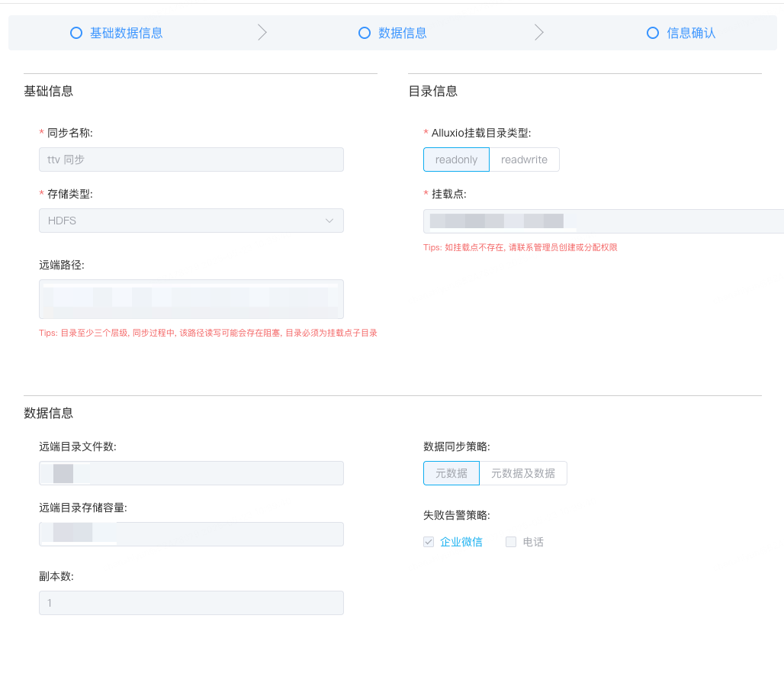Screen dimensions: 784x696
Task: Click the 远端目录文件数 field
Action: (191, 473)
